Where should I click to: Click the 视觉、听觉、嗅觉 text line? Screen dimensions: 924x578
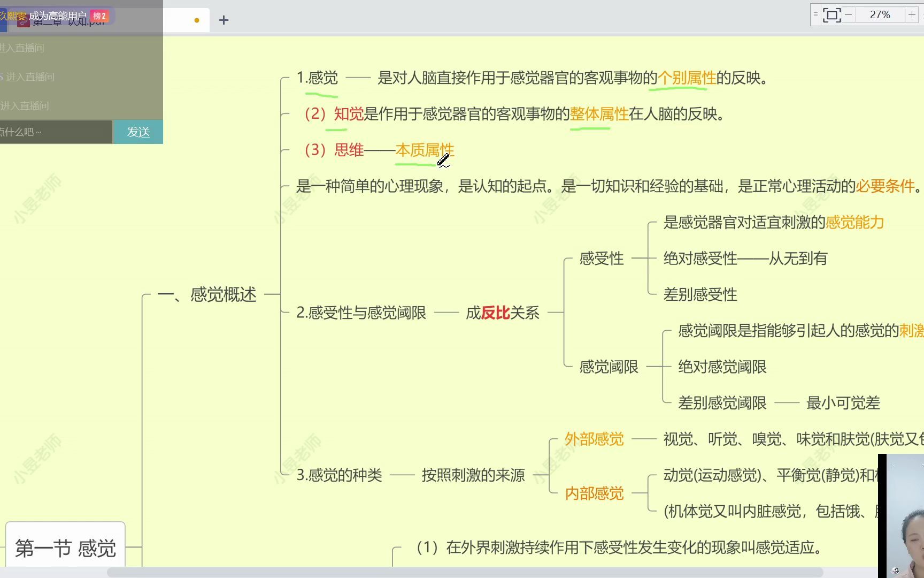point(793,439)
